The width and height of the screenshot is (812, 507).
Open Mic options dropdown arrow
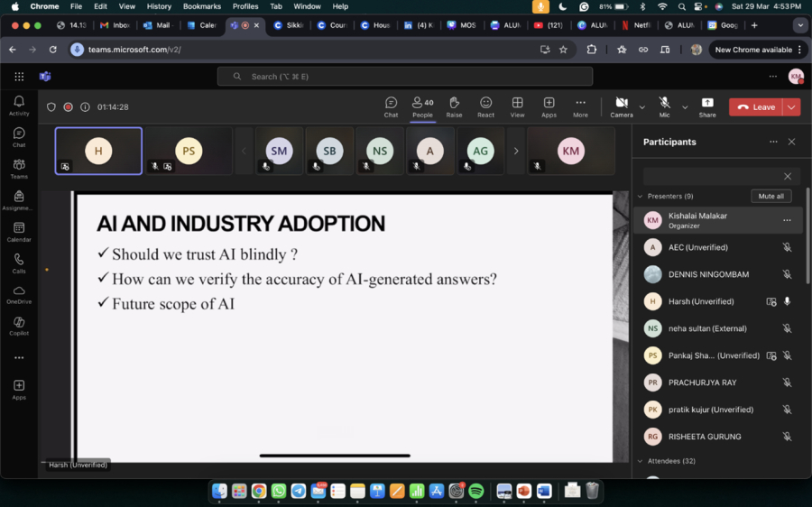[685, 107]
